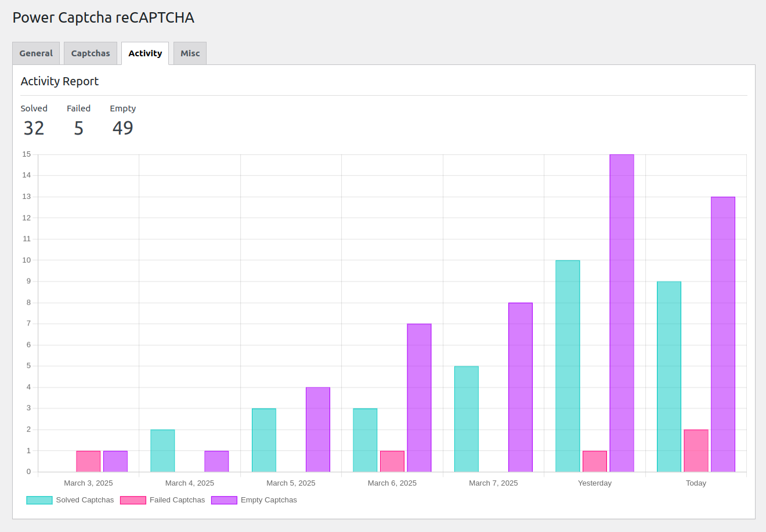Click the y-axis value 10

pyautogui.click(x=27, y=260)
